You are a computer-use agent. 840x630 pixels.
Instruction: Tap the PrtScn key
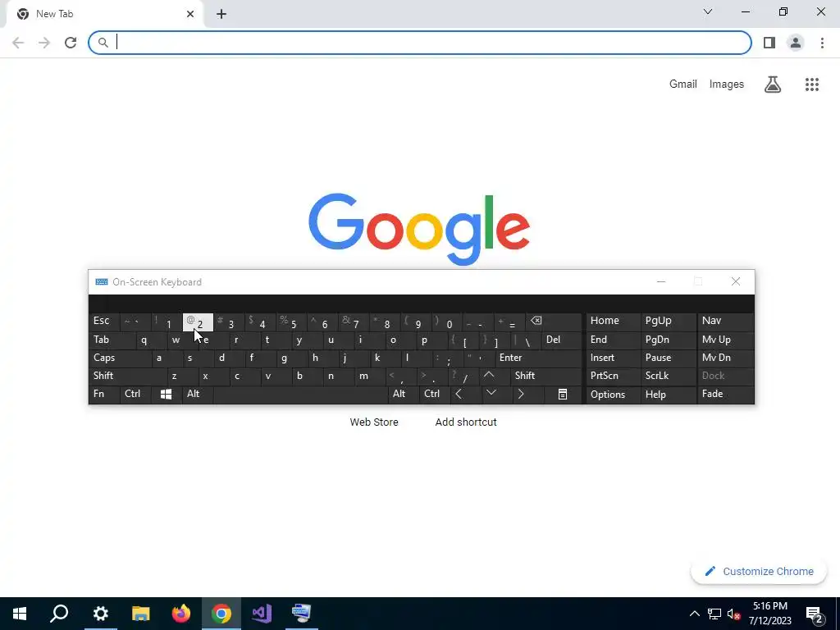pyautogui.click(x=613, y=376)
